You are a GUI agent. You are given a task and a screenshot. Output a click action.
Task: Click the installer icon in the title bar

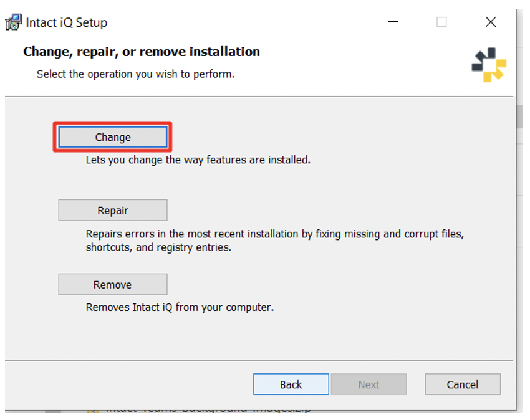click(x=13, y=21)
